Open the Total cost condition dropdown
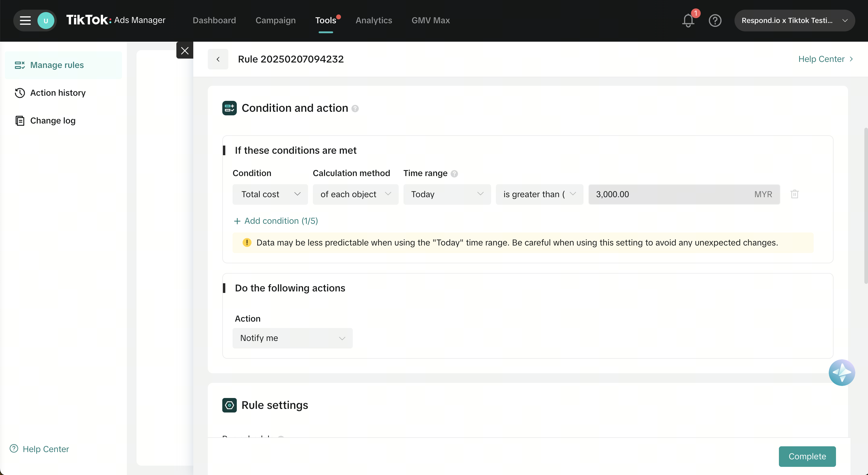This screenshot has height=475, width=868. (x=270, y=194)
